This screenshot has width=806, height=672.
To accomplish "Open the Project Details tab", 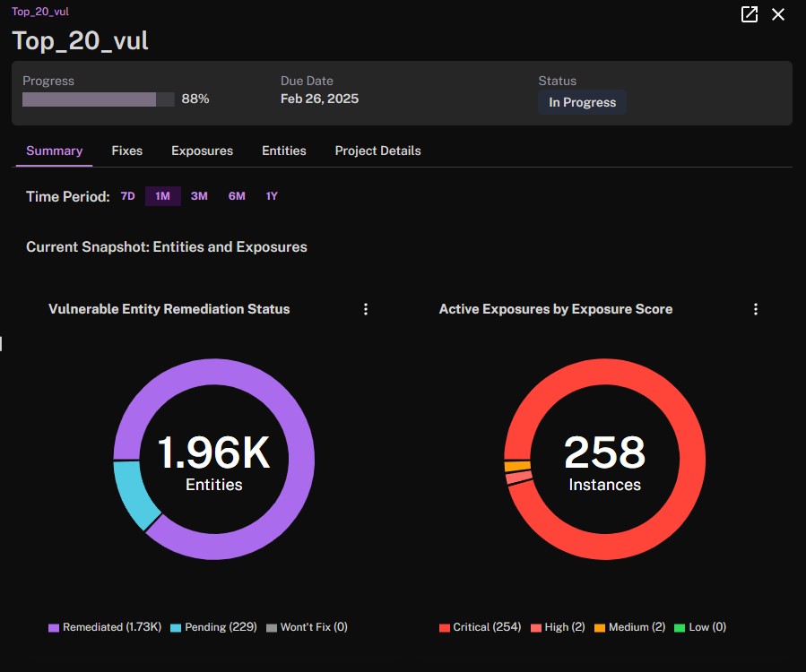I will click(377, 151).
